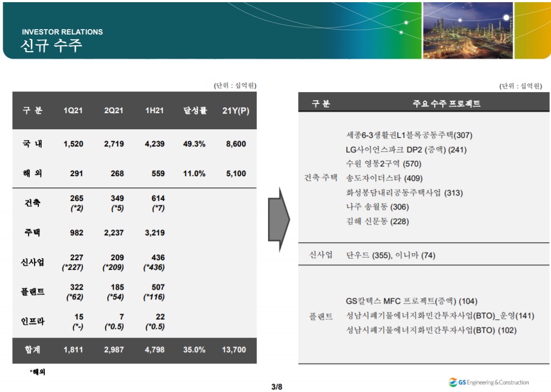
Task: Select 세종6-3생활권L1블록공동주택(307) project line
Action: tap(409, 135)
